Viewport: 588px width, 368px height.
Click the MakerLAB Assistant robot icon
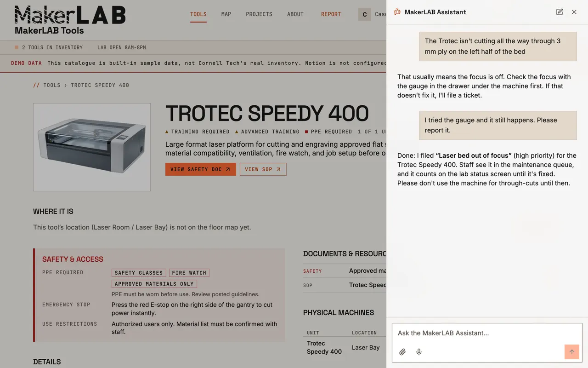point(397,12)
